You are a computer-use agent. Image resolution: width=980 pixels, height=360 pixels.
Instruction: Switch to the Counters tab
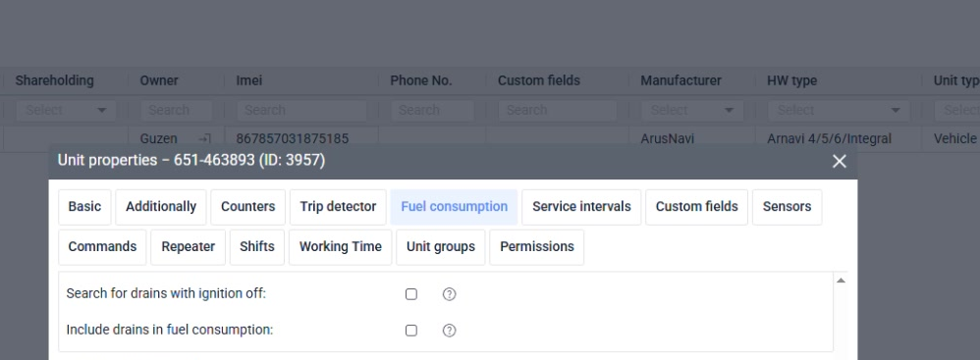pos(247,207)
